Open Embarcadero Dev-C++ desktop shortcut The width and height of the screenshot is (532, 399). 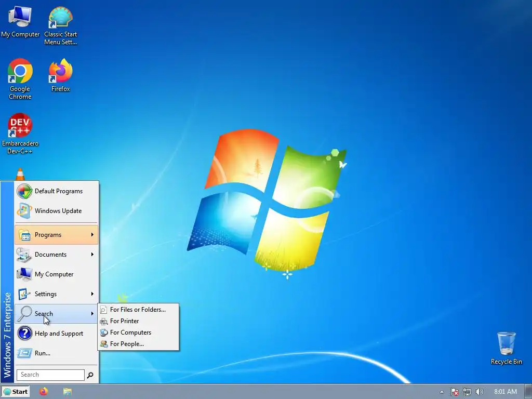pyautogui.click(x=20, y=134)
